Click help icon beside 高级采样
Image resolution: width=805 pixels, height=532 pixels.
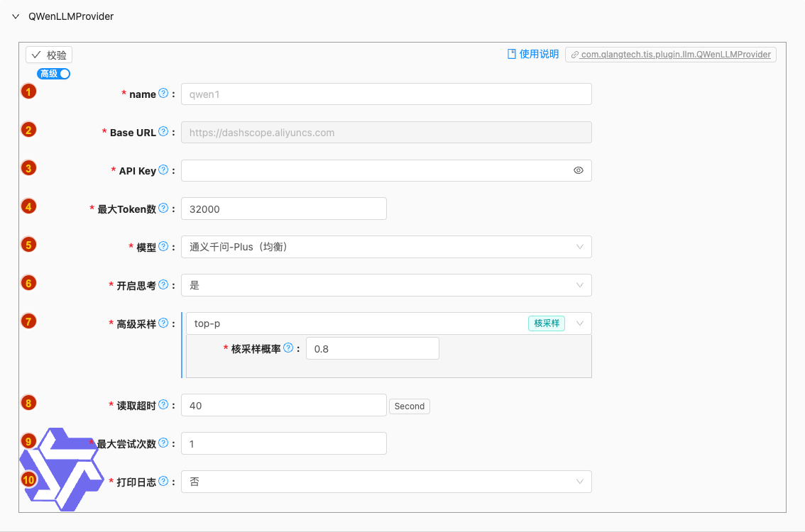[163, 323]
